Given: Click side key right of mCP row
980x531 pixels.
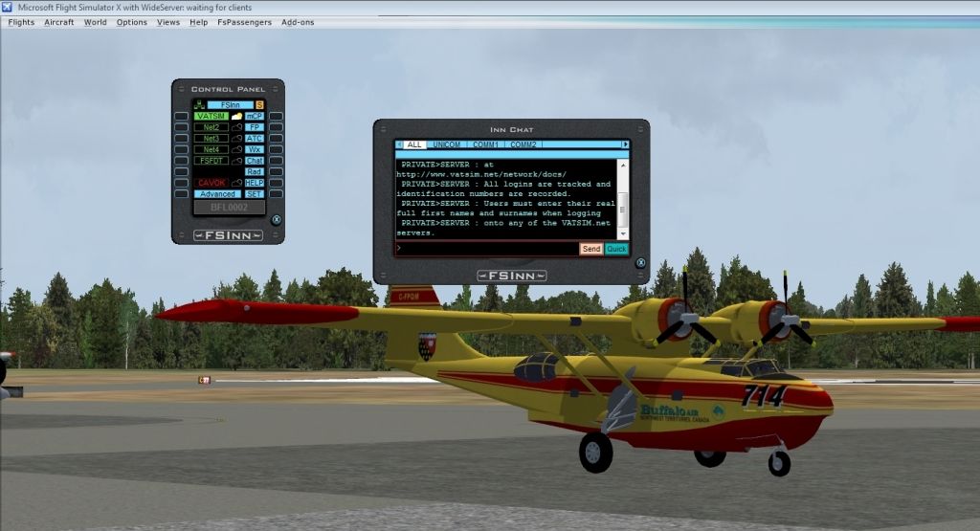Looking at the screenshot, I should [277, 116].
